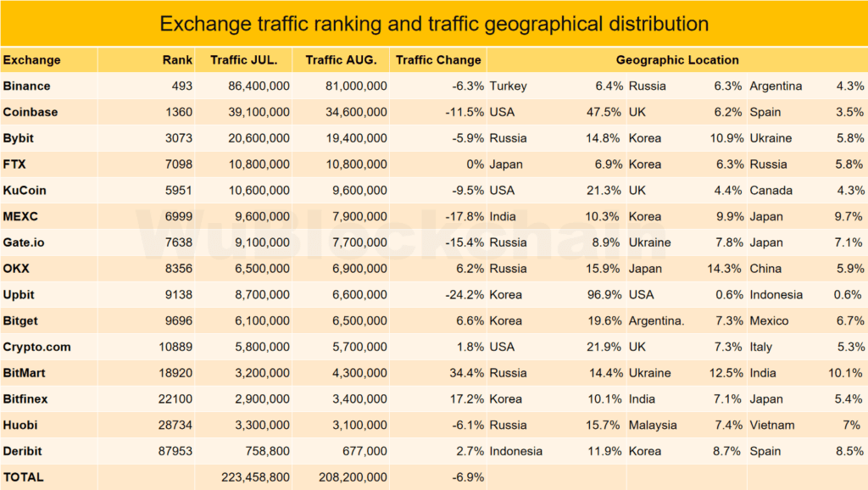This screenshot has height=490, width=868.
Task: Click 'Turkey' in the Binance row
Action: (509, 86)
